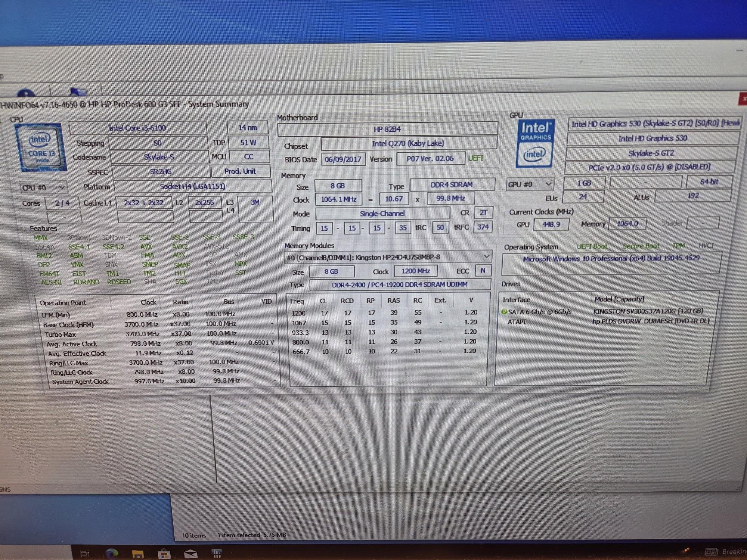Click the Intel HD Graphics 530 GPU name
This screenshot has width=747, height=560.
pyautogui.click(x=653, y=139)
